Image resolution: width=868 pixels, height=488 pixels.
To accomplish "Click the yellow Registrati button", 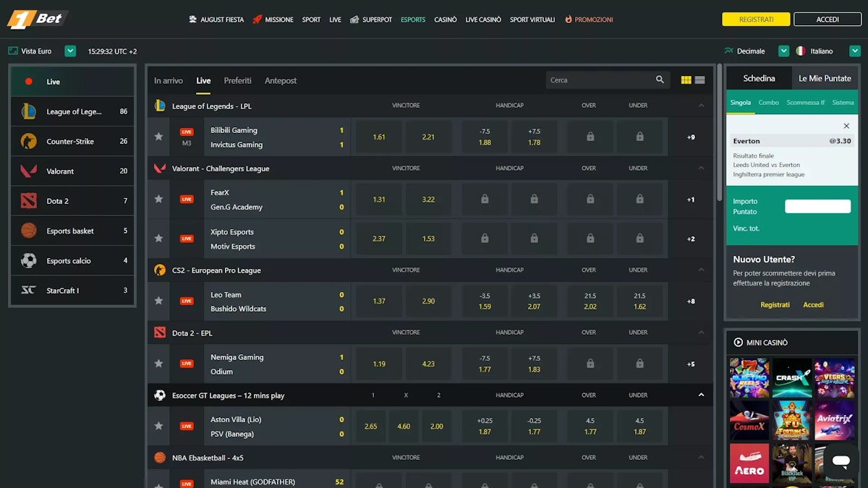I will tap(756, 20).
